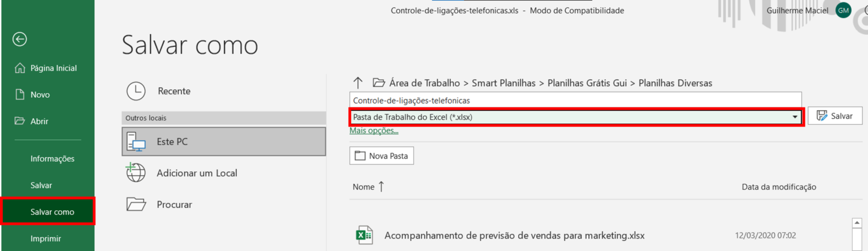Click the globe icon for Adicionar um Local
The height and width of the screenshot is (251, 868).
point(136,172)
